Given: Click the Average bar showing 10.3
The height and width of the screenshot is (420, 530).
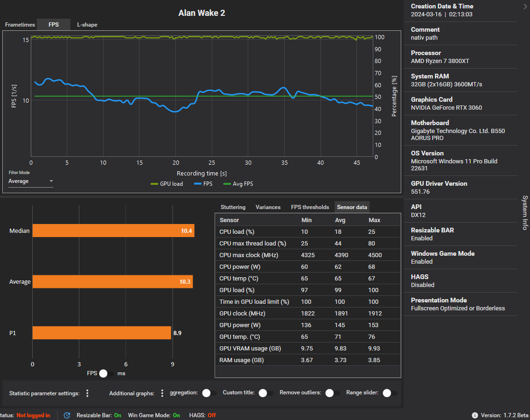Looking at the screenshot, I should 112,282.
